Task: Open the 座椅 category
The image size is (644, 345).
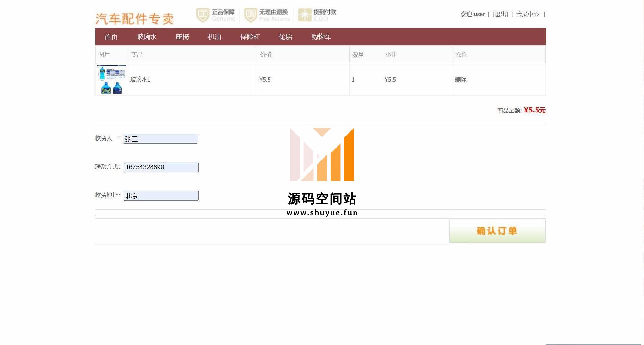Action: [182, 37]
